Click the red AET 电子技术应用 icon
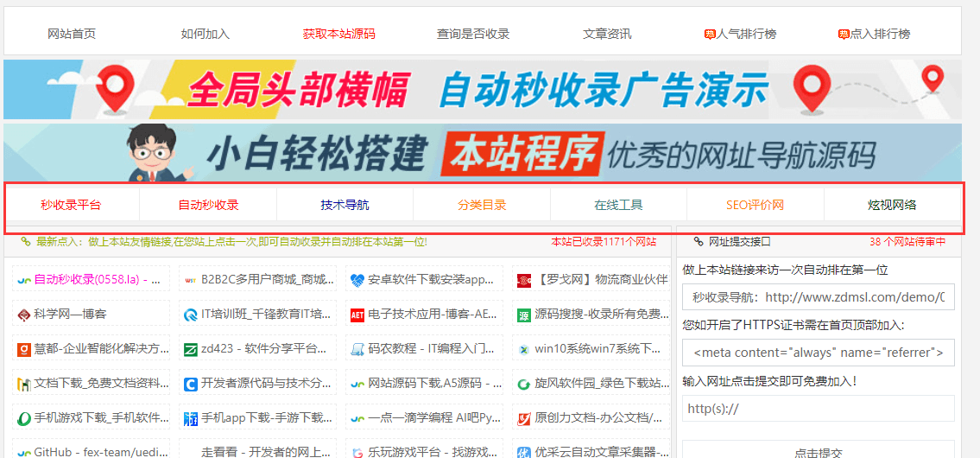Image resolution: width=980 pixels, height=458 pixels. (357, 315)
